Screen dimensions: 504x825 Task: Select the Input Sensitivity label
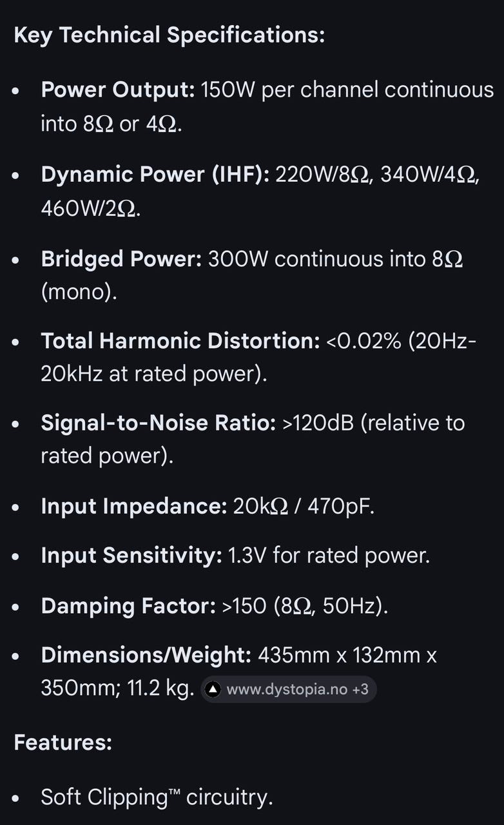pos(131,556)
